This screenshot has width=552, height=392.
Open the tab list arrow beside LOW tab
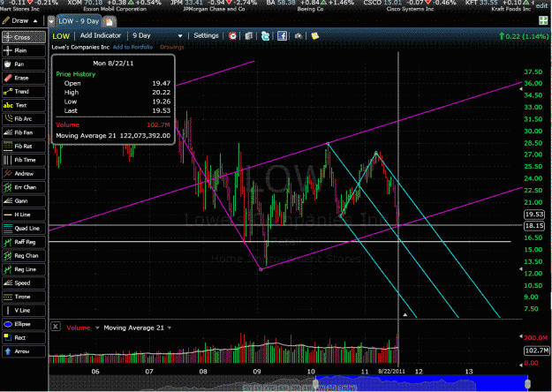tap(51, 21)
